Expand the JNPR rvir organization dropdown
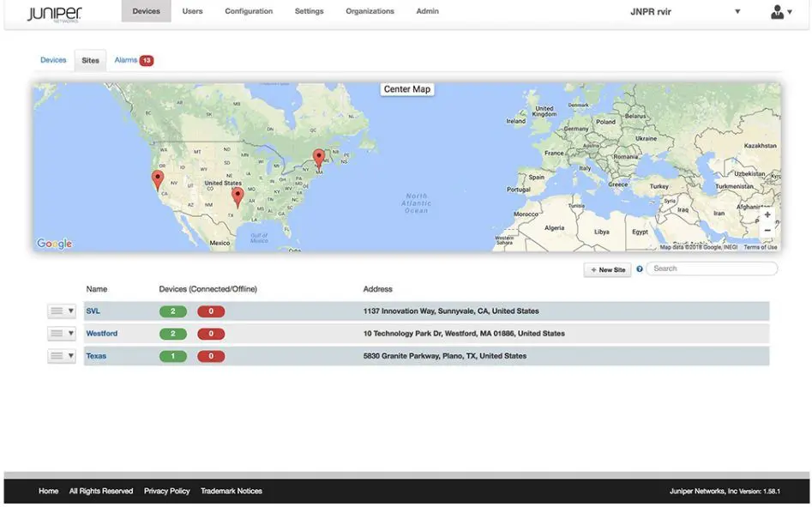Screen dimensions: 812x507 [737, 11]
